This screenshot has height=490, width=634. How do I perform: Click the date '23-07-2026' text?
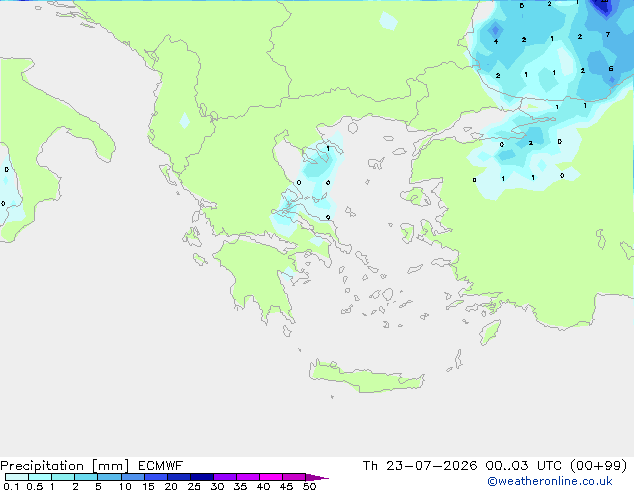click(431, 466)
